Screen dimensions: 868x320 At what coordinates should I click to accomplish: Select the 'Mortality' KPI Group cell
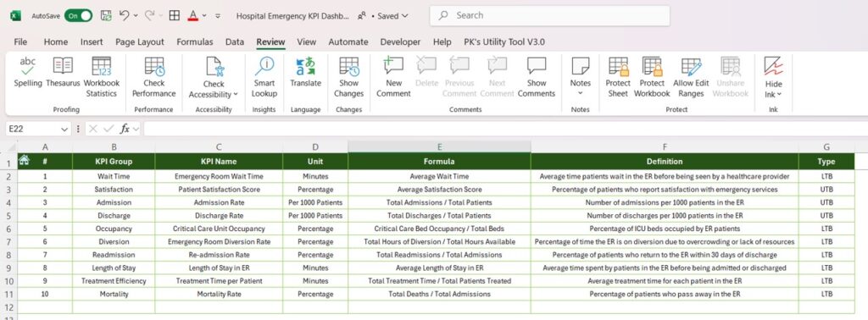pyautogui.click(x=114, y=294)
